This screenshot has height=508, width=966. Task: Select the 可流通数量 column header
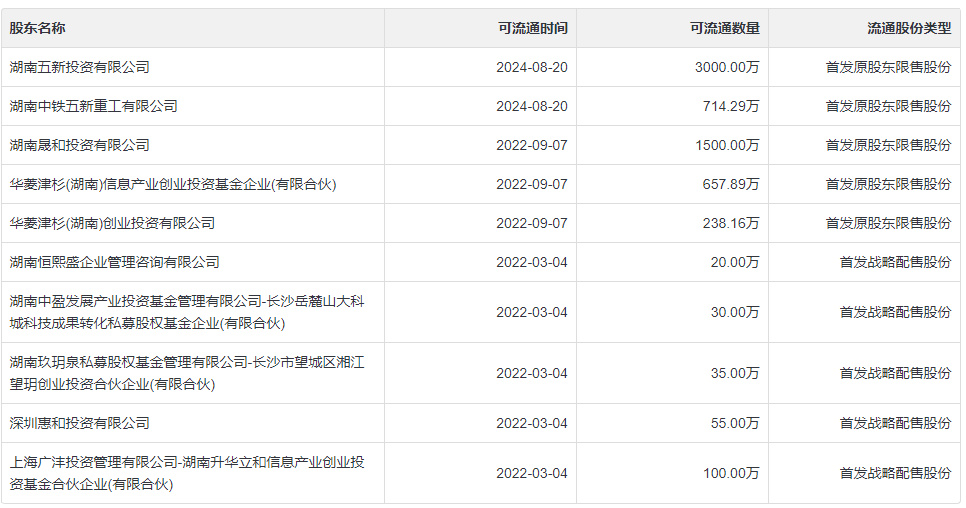(724, 28)
